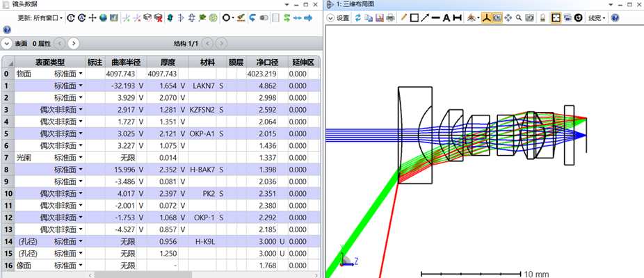Image resolution: width=644 pixels, height=278 pixels.
Task: Open the help icon below the lens data toolbar
Action: point(7,30)
